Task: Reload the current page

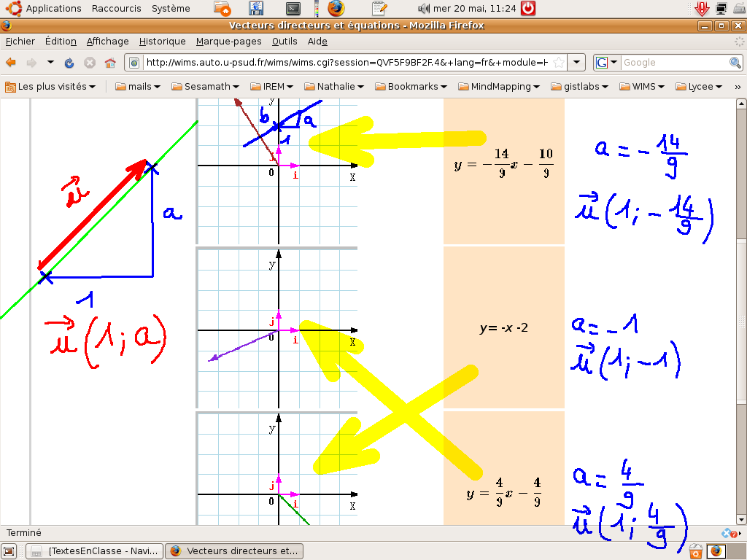Action: click(69, 63)
